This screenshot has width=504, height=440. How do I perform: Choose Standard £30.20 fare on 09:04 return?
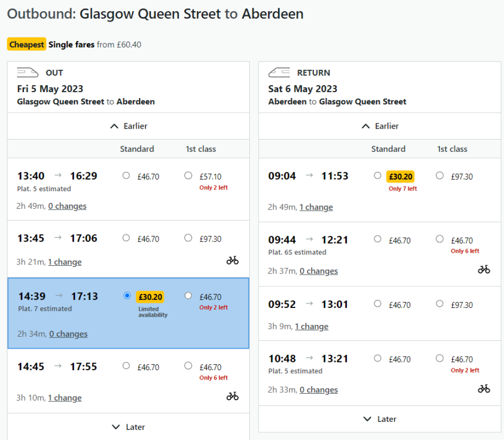[x=377, y=175]
